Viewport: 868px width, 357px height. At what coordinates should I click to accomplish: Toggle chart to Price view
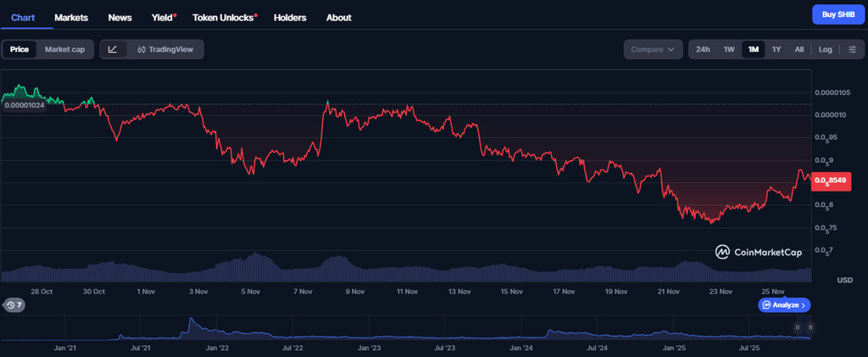(19, 49)
